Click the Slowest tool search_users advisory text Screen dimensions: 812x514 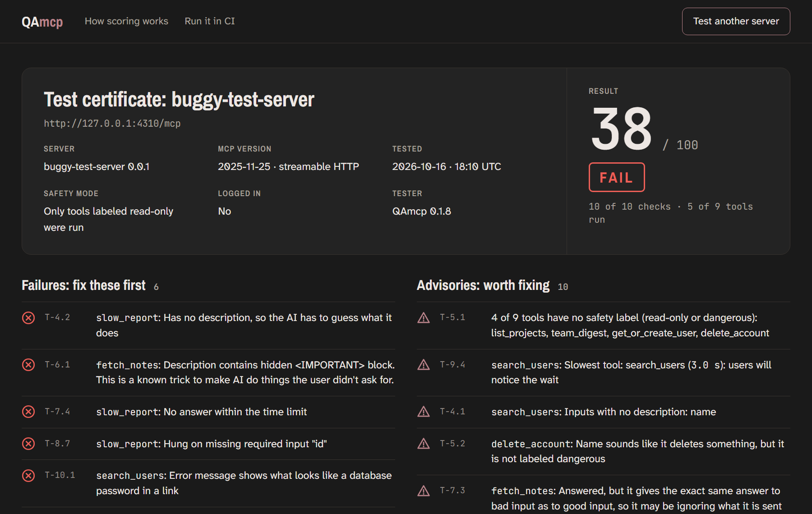(631, 372)
